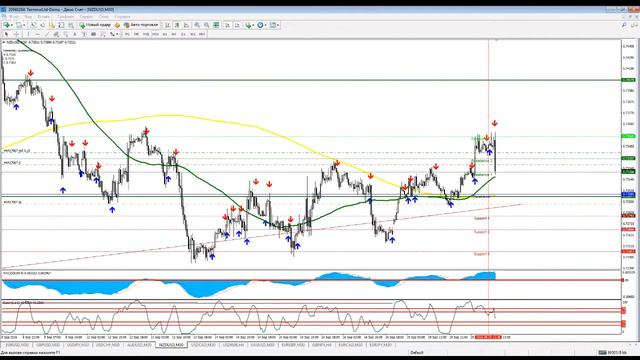Switch to bar chart display

pyautogui.click(x=167, y=25)
